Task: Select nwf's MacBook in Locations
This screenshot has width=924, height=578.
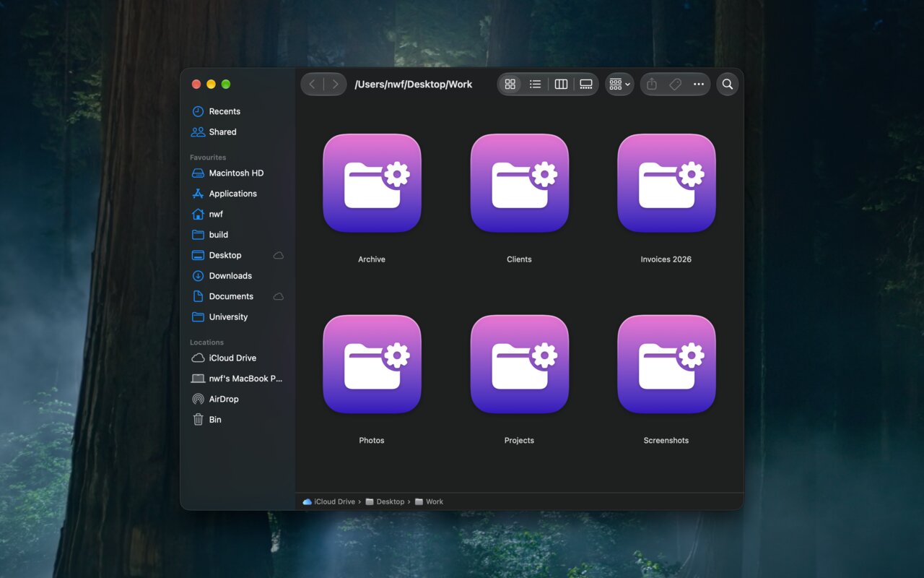Action: tap(237, 379)
